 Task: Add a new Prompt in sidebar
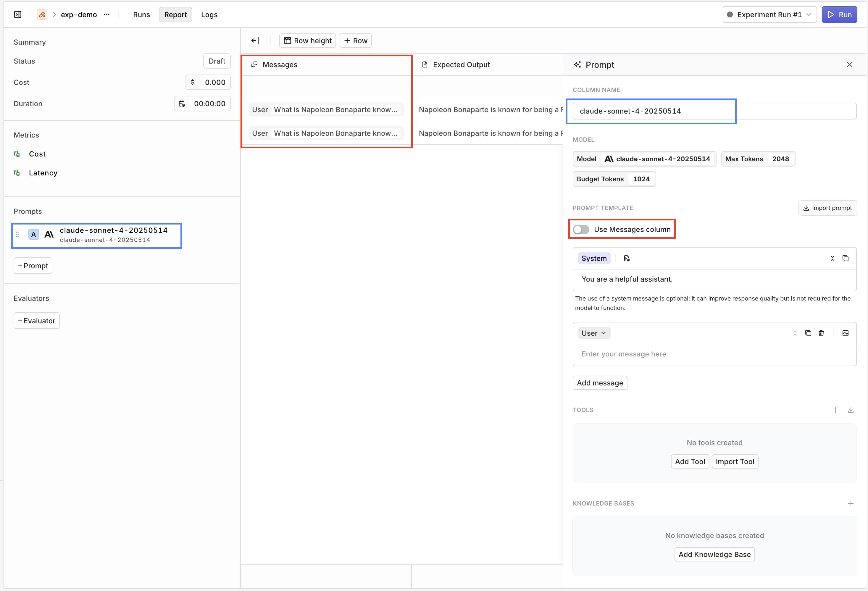(33, 266)
